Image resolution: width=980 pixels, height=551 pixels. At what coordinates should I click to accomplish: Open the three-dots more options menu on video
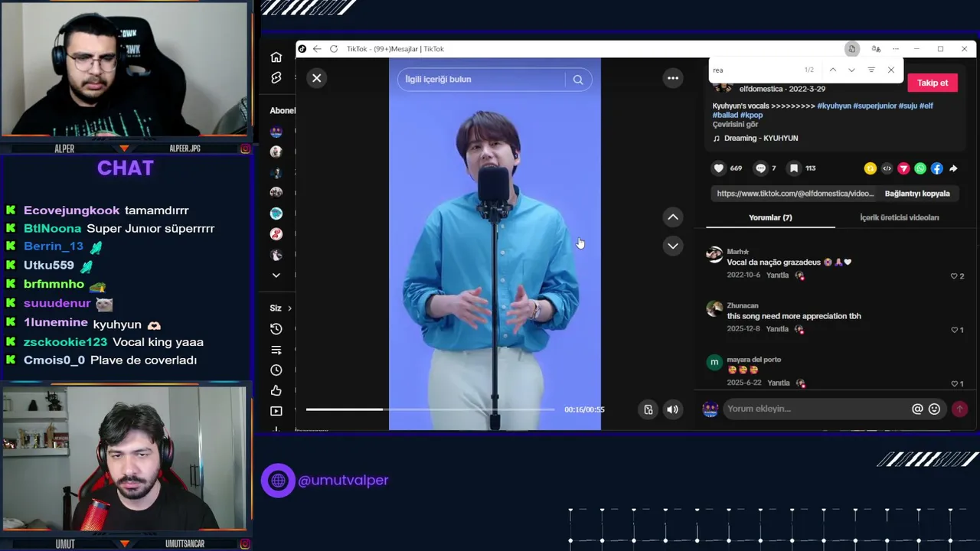click(x=672, y=78)
